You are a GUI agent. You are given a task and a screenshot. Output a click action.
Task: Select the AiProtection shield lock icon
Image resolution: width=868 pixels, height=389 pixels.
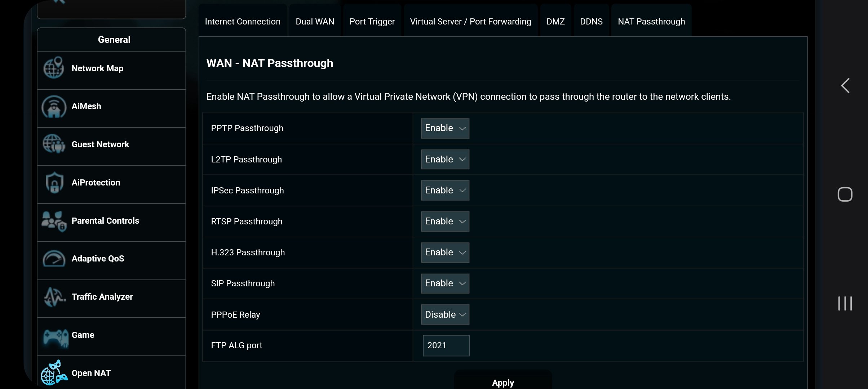[x=54, y=183]
